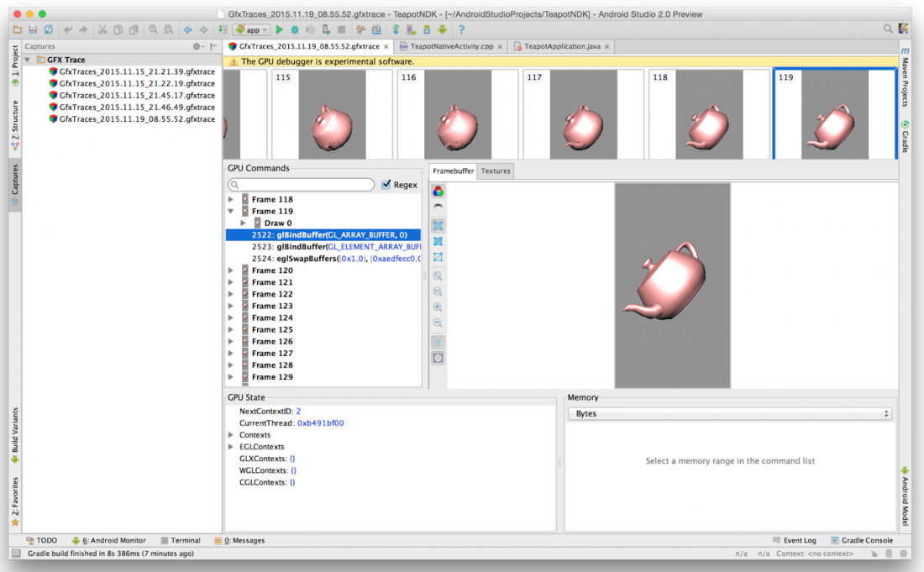Open the Messages tool window
Image resolution: width=924 pixels, height=572 pixels.
(240, 540)
